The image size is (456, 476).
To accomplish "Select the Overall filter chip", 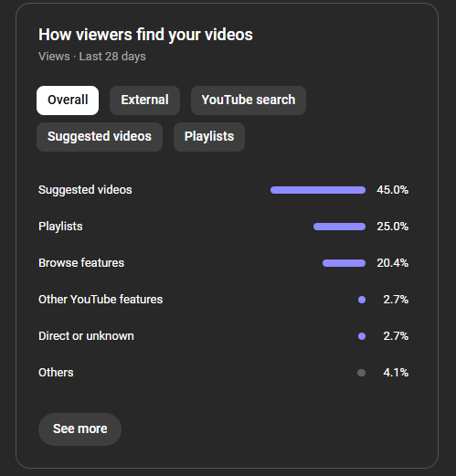I will (x=68, y=100).
